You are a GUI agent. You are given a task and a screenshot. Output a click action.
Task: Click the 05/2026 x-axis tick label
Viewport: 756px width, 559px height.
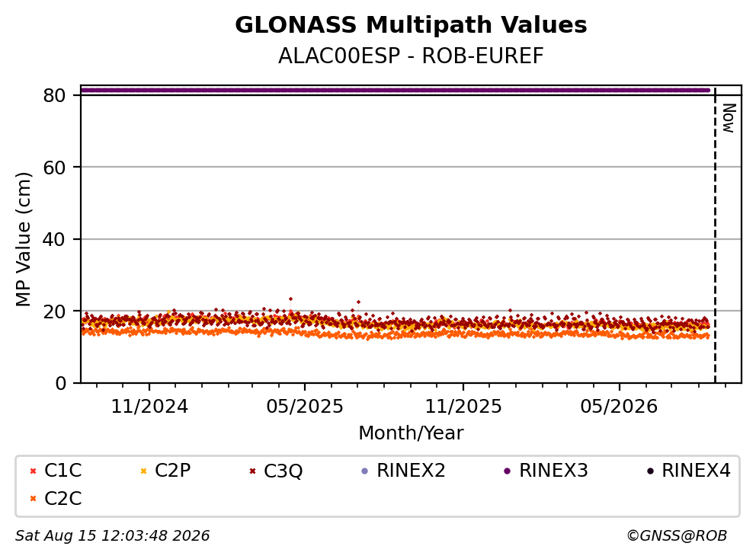click(x=619, y=407)
